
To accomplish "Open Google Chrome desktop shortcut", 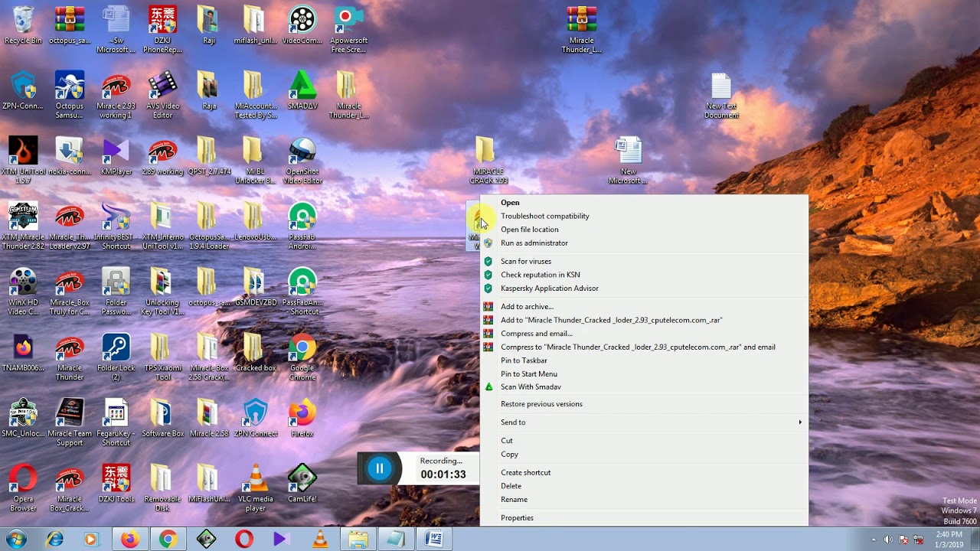I will click(302, 357).
